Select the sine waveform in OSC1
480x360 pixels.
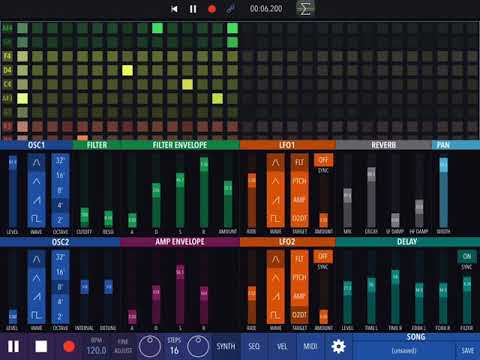(x=36, y=163)
